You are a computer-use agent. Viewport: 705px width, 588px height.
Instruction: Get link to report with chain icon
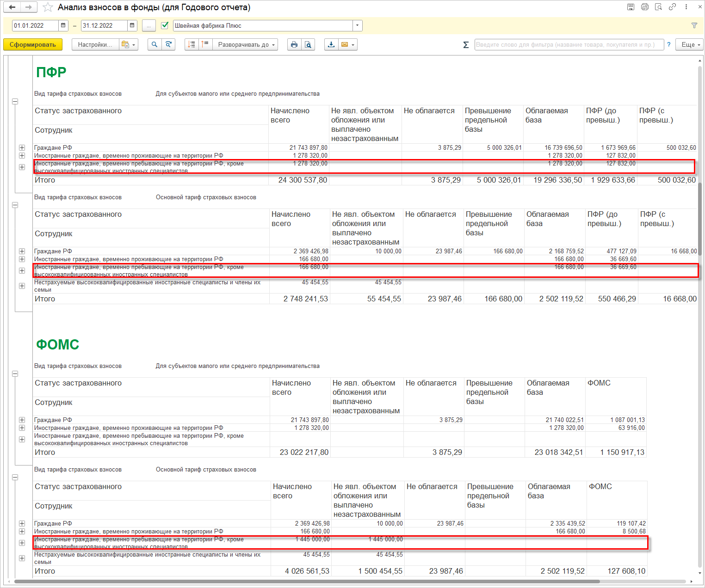pos(672,7)
